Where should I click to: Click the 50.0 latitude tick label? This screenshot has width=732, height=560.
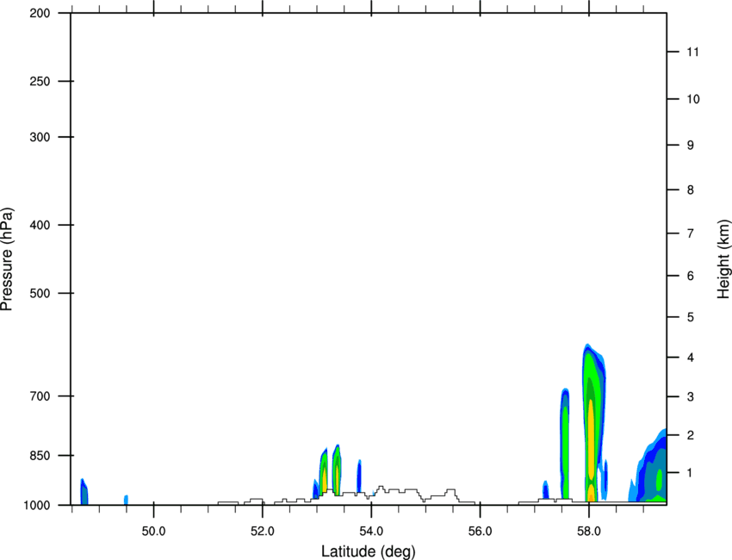click(x=153, y=531)
